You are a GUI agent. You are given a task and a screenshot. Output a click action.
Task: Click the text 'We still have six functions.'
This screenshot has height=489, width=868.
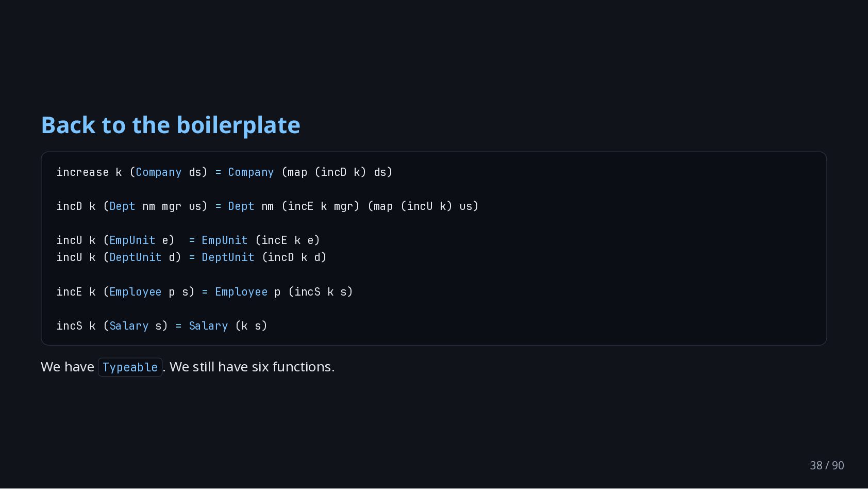tap(252, 367)
